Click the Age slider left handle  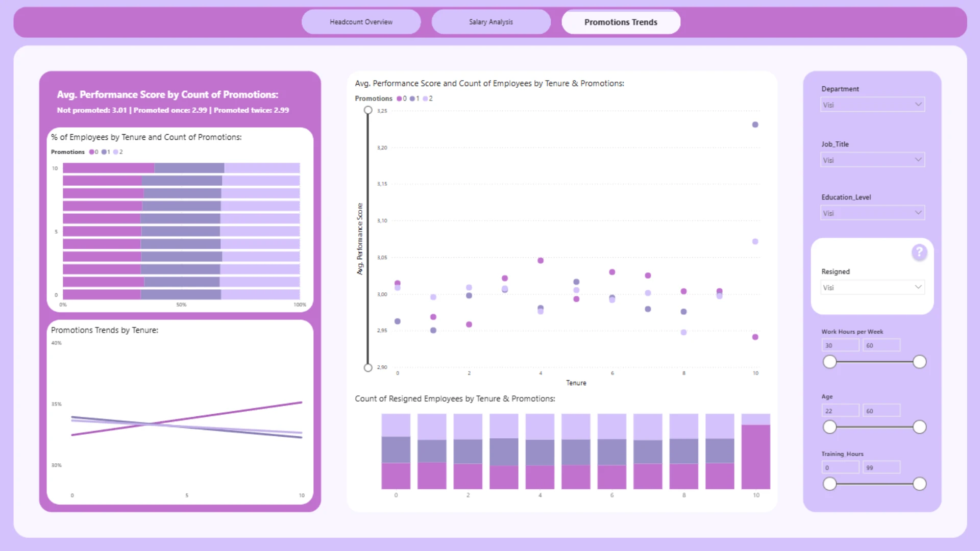click(x=830, y=427)
